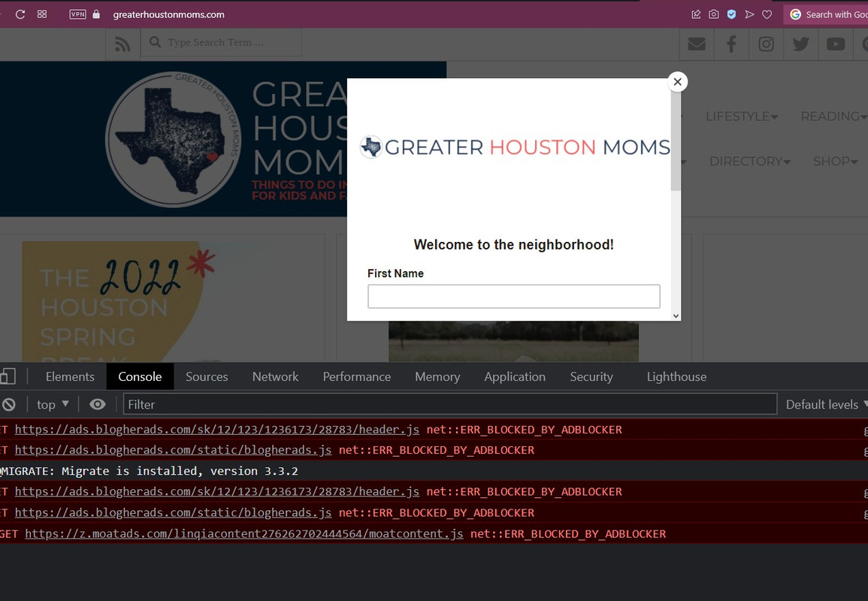Image resolution: width=868 pixels, height=601 pixels.
Task: Switch to the Sources tab
Action: pyautogui.click(x=207, y=377)
